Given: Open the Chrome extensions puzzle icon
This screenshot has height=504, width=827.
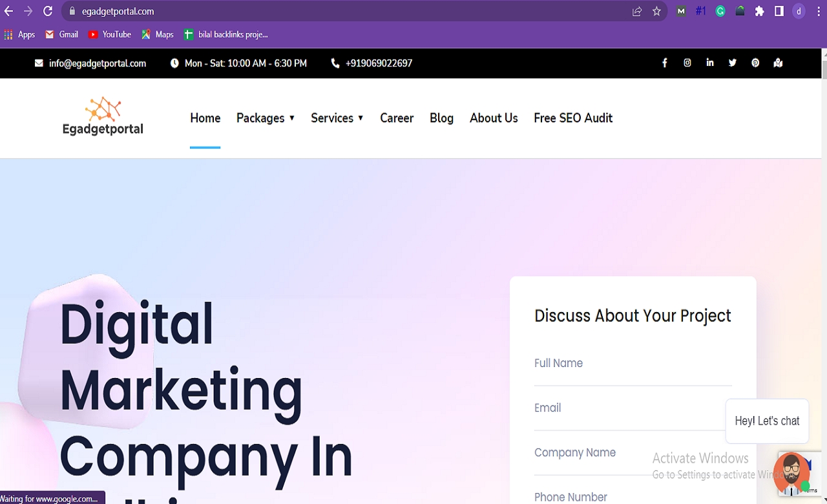Looking at the screenshot, I should click(x=759, y=11).
